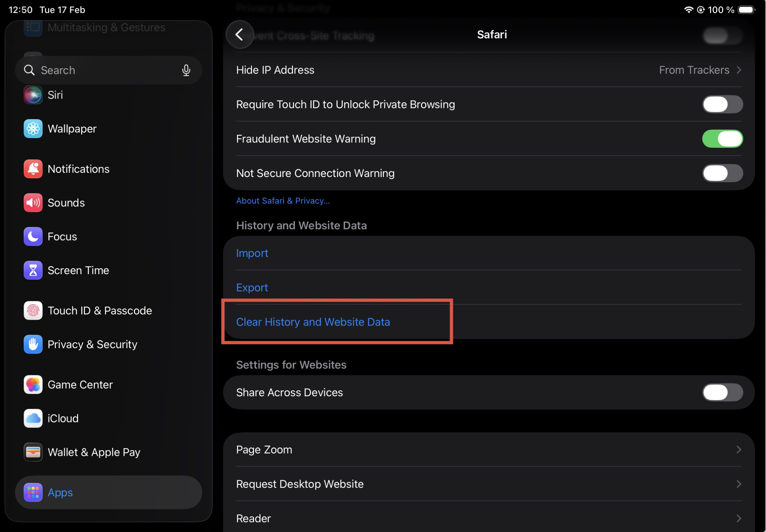Open About Safari & Privacy link
Viewport: 766px width, 532px height.
(283, 201)
